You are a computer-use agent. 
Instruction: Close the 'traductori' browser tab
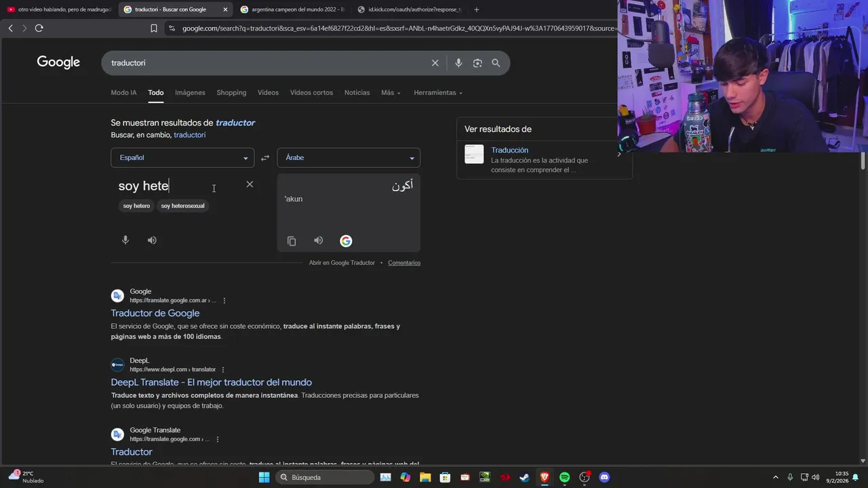click(x=225, y=9)
